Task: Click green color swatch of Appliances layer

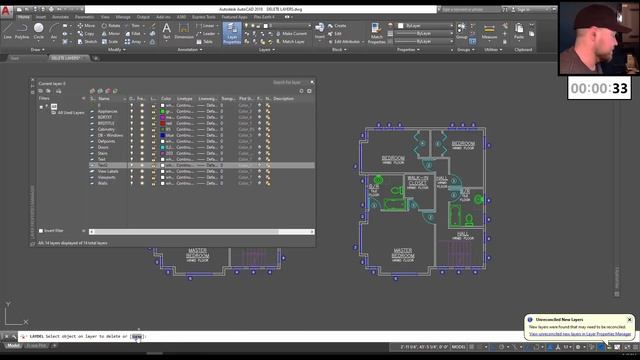Action: coord(162,111)
